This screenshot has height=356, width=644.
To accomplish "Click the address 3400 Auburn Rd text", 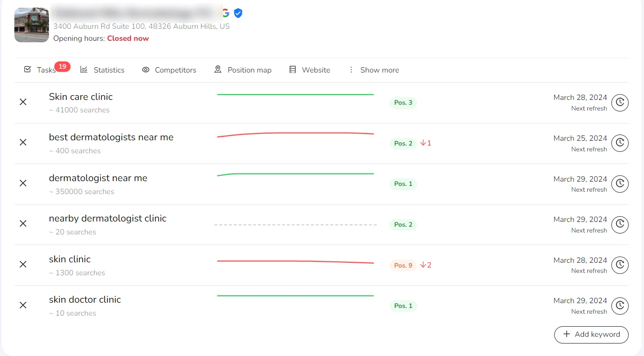I will click(142, 26).
